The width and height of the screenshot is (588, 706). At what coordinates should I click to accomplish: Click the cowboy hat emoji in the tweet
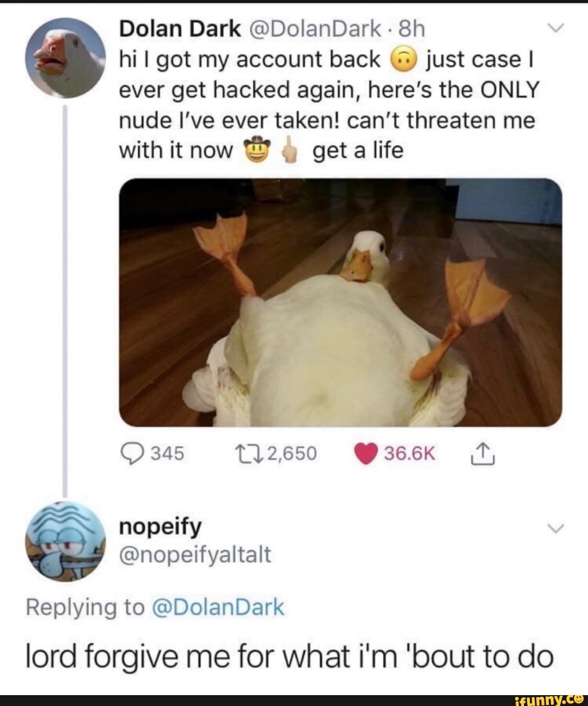click(256, 149)
